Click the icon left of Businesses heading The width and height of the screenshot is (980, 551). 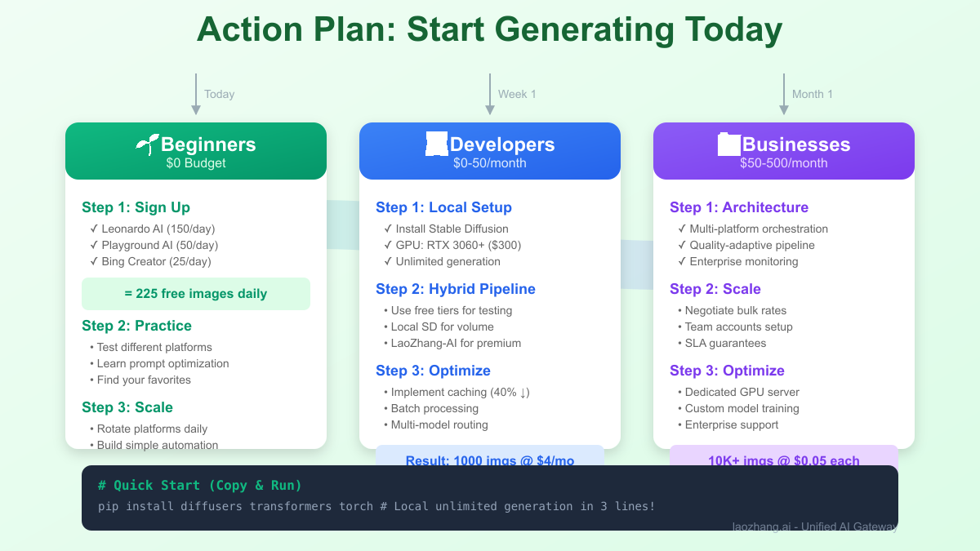pyautogui.click(x=728, y=144)
